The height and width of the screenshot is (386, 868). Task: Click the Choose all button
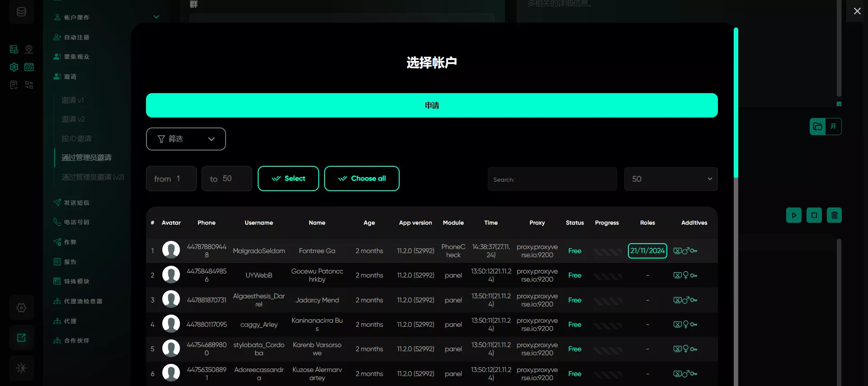362,179
